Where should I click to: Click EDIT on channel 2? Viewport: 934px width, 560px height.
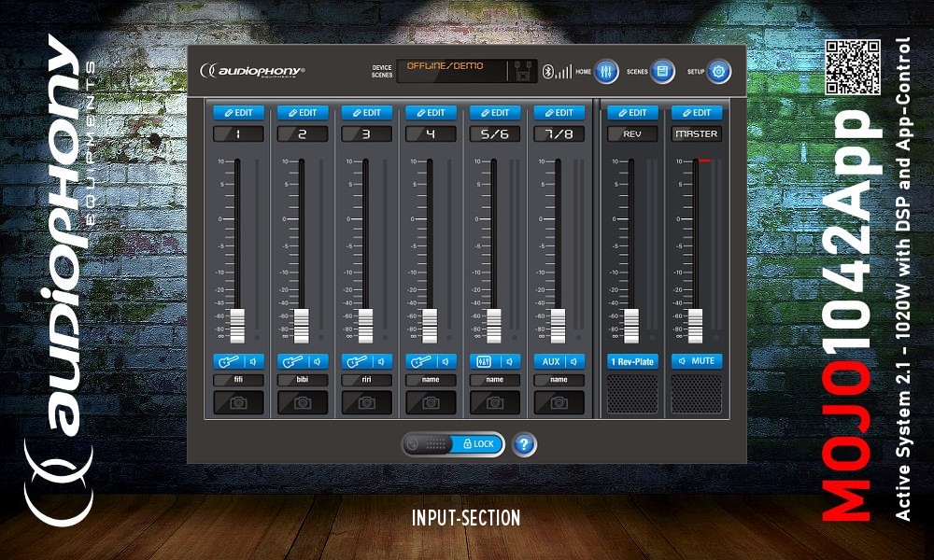(303, 113)
